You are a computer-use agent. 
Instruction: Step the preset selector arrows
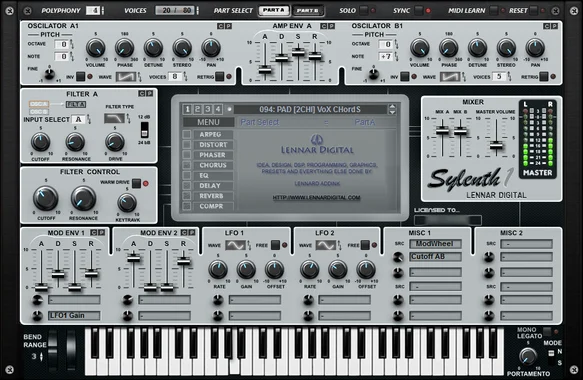coord(392,109)
